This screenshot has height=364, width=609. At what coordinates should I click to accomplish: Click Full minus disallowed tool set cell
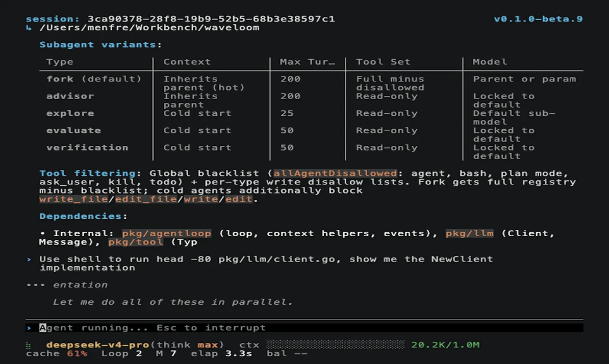390,83
